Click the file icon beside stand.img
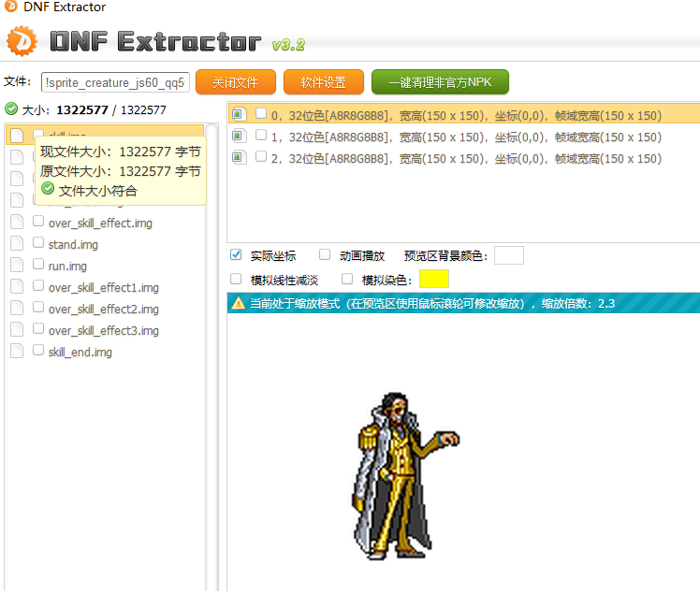 point(17,243)
